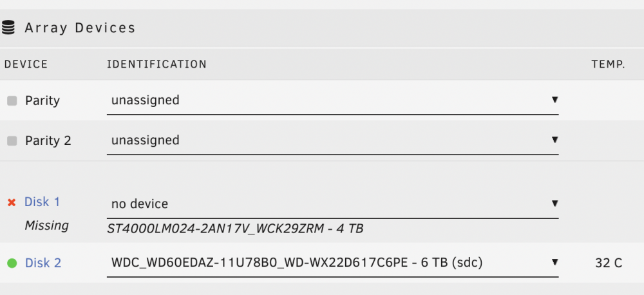644x295 pixels.
Task: Click the WDC_WD60EDAZ 6 TB selection text
Action: tap(296, 263)
